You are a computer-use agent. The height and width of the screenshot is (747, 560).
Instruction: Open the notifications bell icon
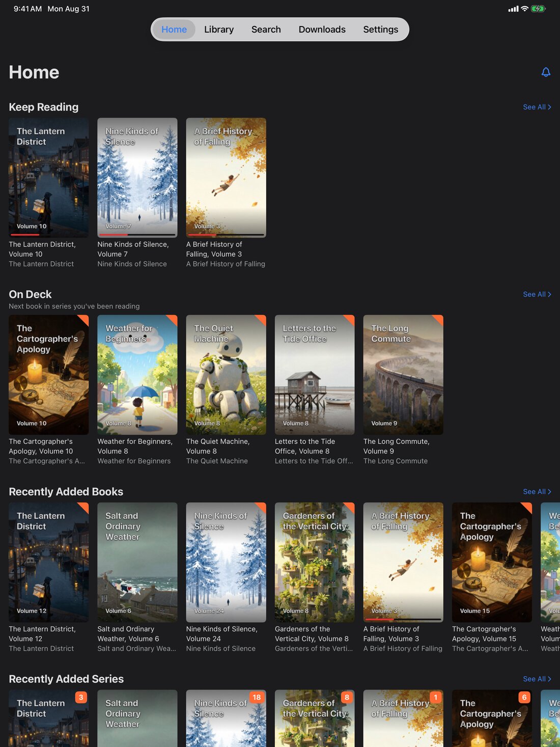(x=546, y=72)
